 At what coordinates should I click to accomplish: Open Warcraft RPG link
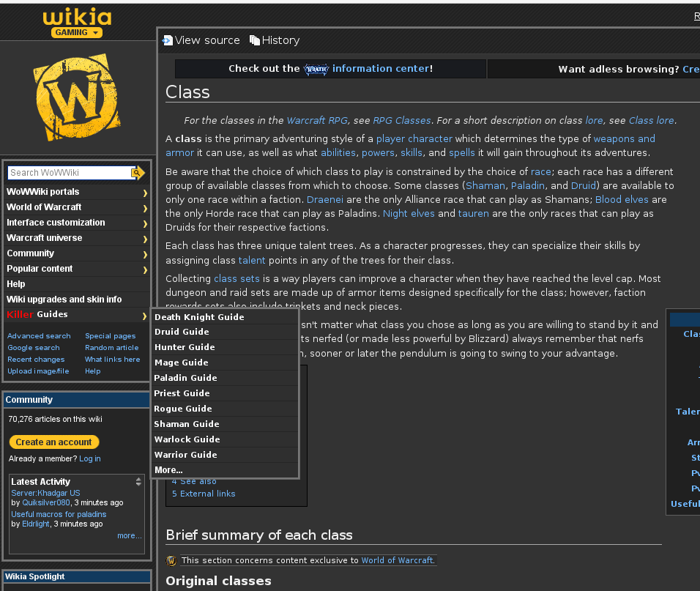(317, 121)
